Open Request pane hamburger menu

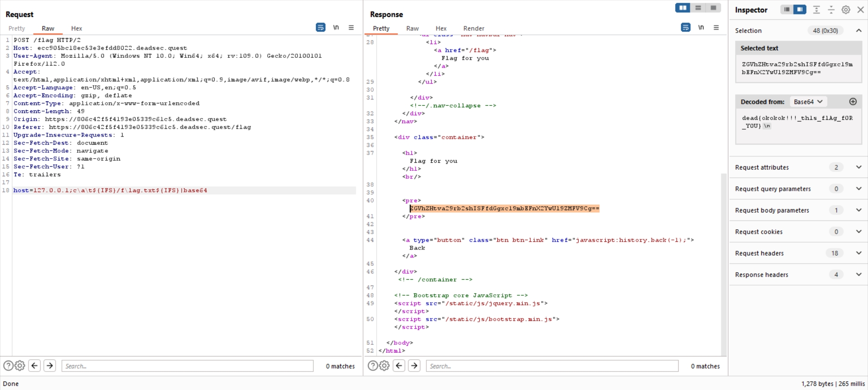tap(351, 28)
